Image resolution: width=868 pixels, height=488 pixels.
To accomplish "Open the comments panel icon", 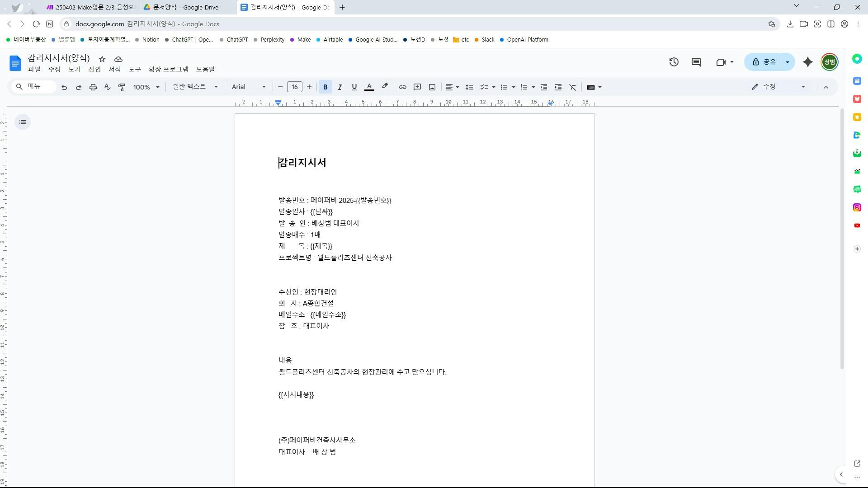I will pyautogui.click(x=696, y=62).
